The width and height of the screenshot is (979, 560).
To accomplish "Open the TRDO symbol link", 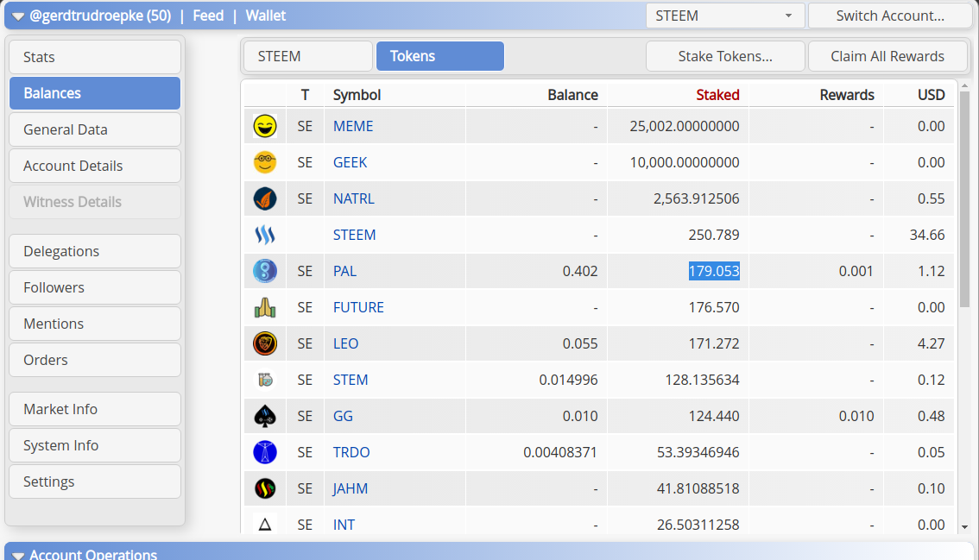I will [x=351, y=452].
